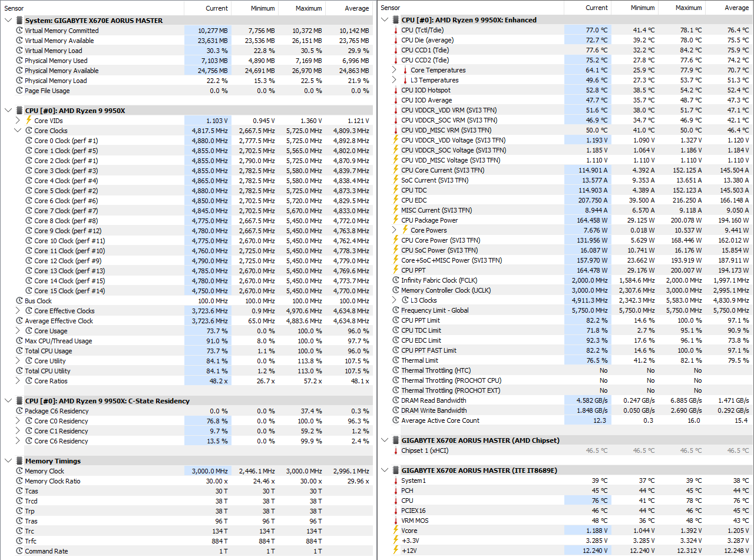This screenshot has width=754, height=560.
Task: Click the thermometer icon next to VRM MOS
Action: click(x=396, y=521)
